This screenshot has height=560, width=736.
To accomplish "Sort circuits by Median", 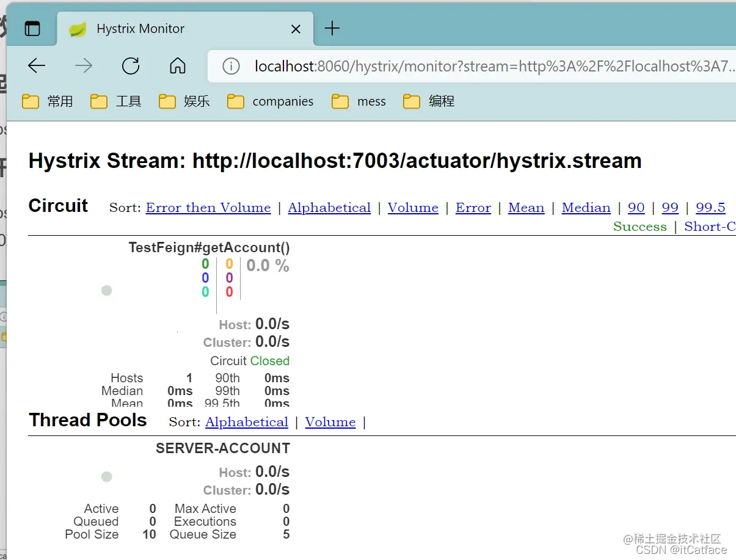I will click(x=586, y=208).
